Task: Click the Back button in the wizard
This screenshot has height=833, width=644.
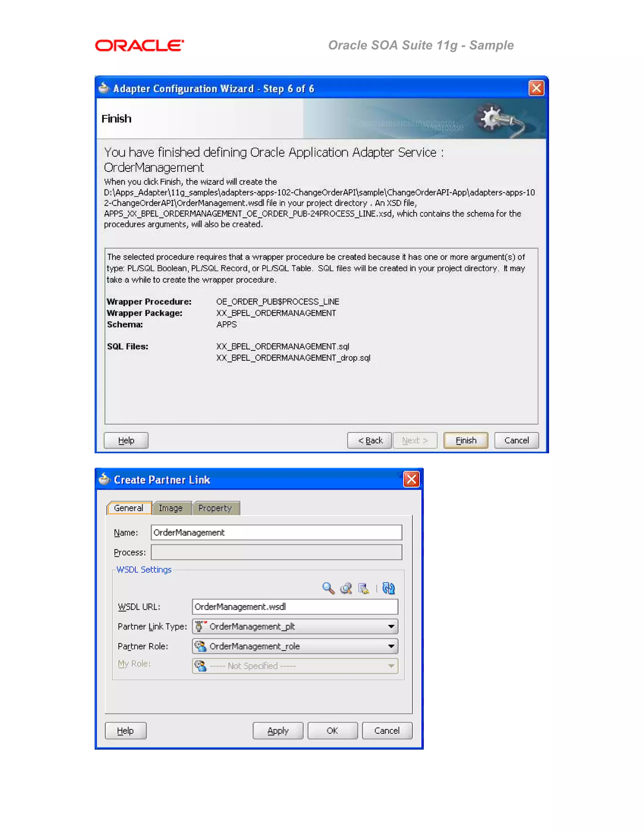Action: pyautogui.click(x=369, y=440)
